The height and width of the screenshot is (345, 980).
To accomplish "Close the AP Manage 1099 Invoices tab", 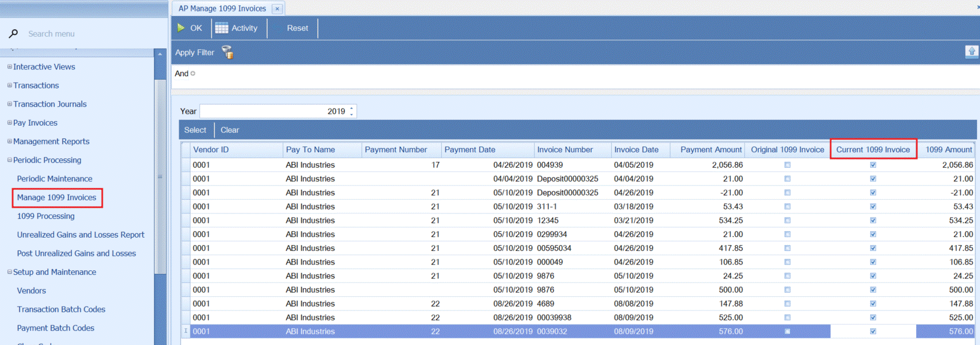I will pos(277,9).
